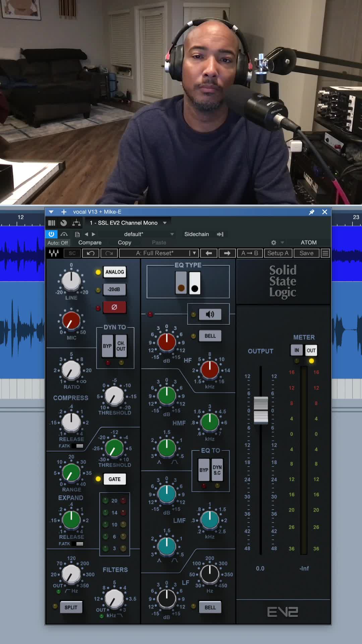Open the SSL EV2 Channel Mono dropdown

click(x=128, y=223)
